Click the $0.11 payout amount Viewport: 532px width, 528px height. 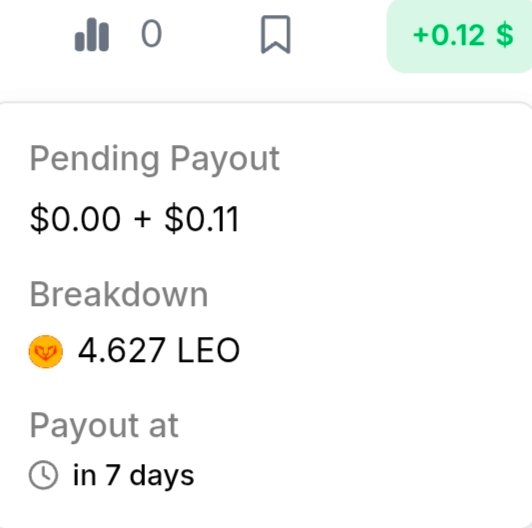202,219
